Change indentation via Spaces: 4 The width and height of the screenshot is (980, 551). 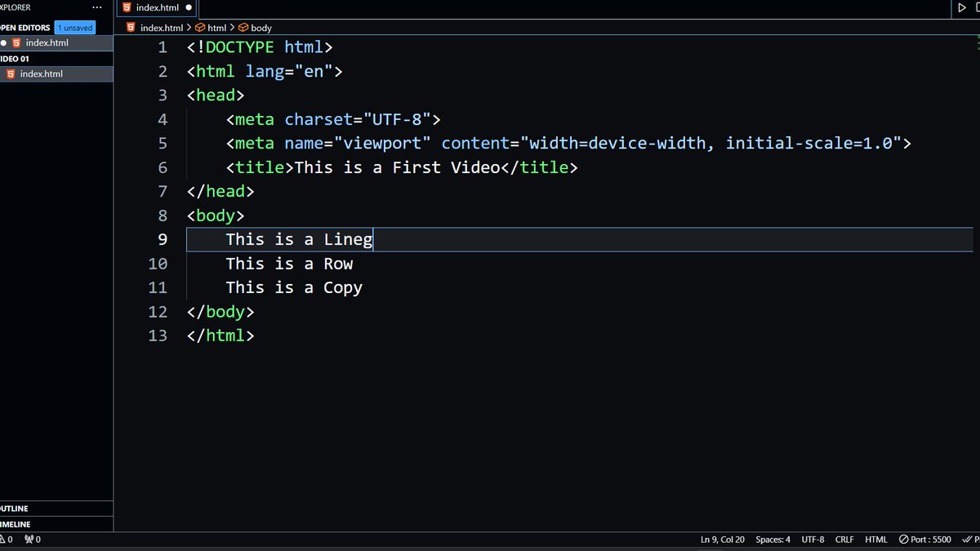[x=773, y=540]
